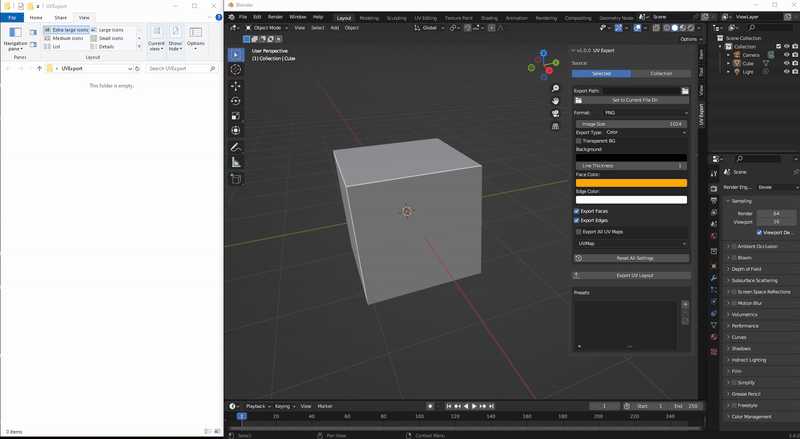
Task: Click Up arrow in File Explorer
Action: pos(39,68)
